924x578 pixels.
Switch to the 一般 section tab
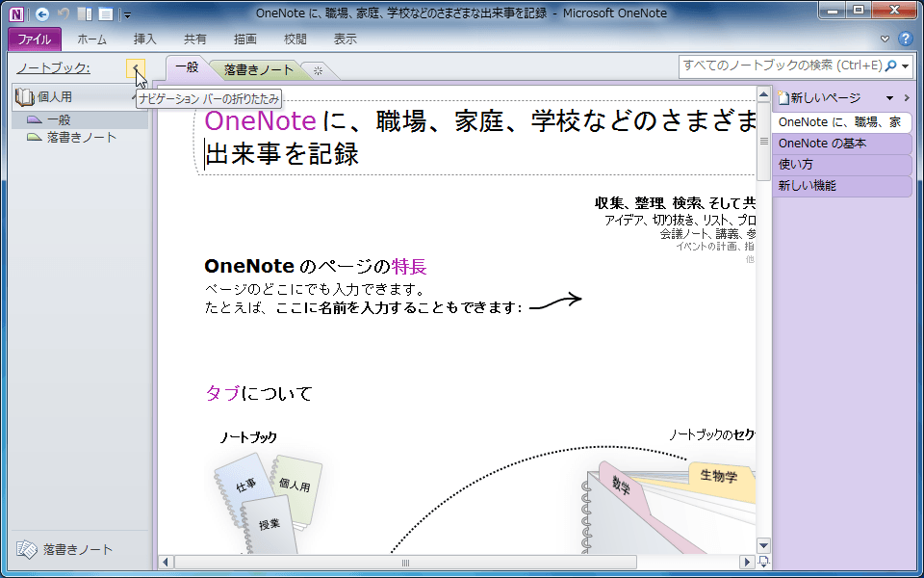click(x=188, y=67)
